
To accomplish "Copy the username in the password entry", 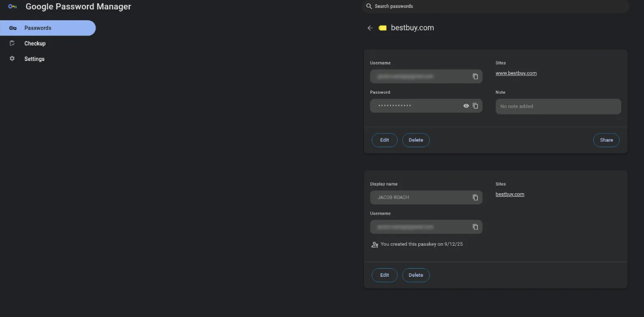I will pyautogui.click(x=475, y=77).
